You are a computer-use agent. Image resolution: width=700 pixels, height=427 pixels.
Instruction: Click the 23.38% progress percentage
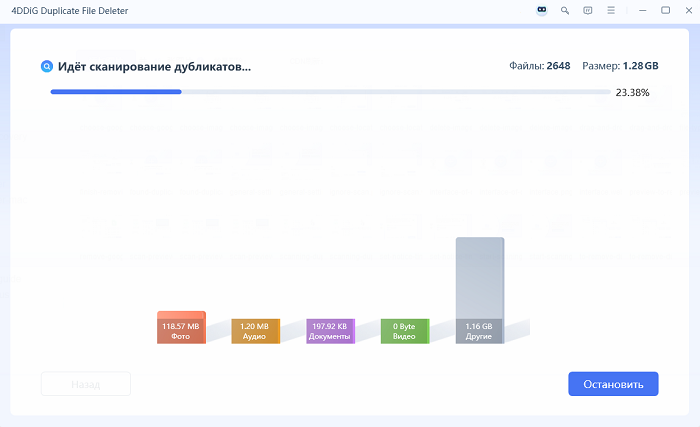632,93
